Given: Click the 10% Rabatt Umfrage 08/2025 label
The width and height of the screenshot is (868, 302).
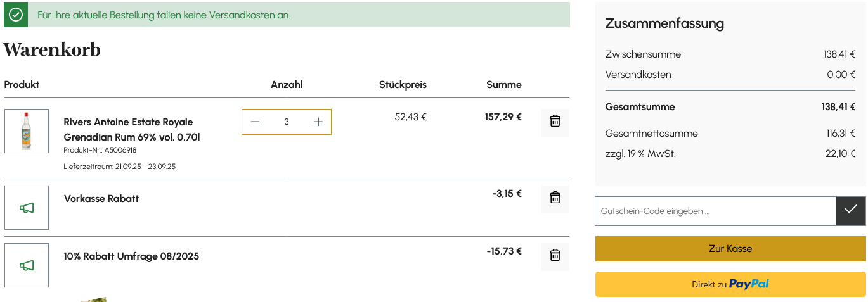Looking at the screenshot, I should (131, 256).
